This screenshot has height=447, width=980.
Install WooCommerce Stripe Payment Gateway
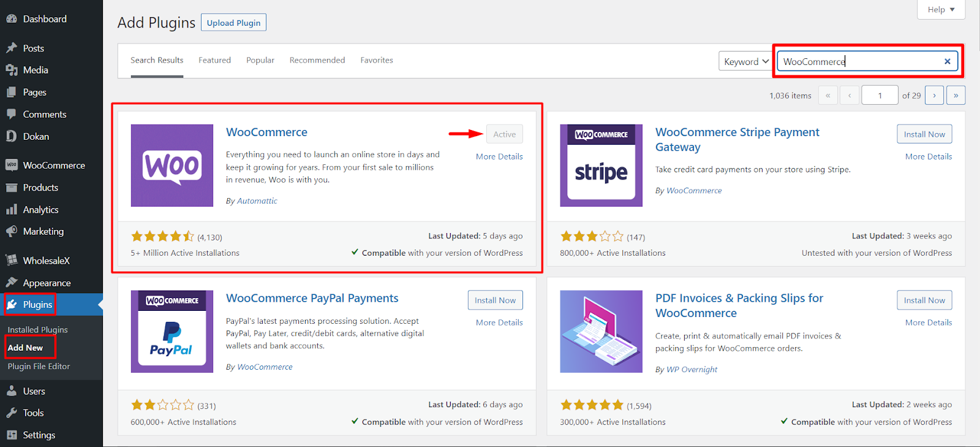[x=924, y=134]
